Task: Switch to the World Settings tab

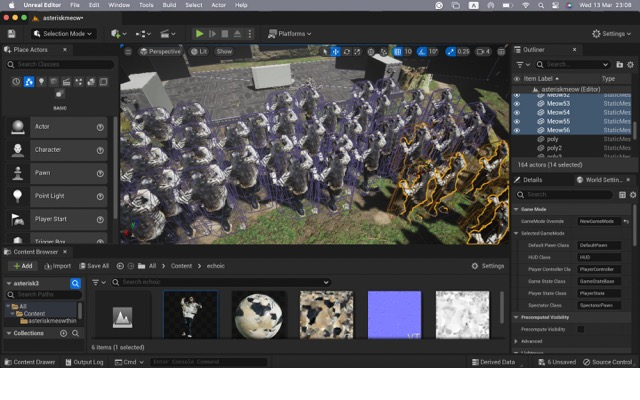Action: click(x=604, y=180)
